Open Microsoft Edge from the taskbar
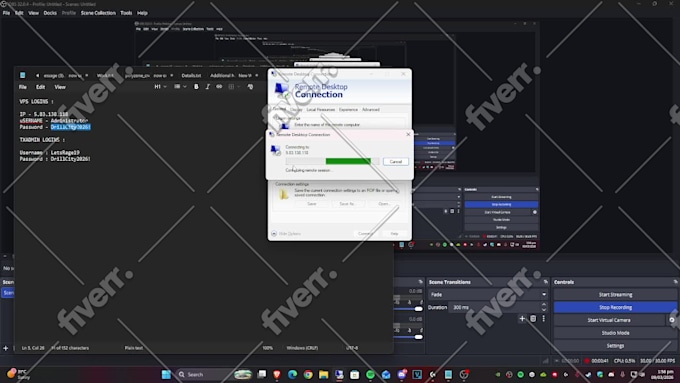This screenshot has width=680, height=383. [x=292, y=374]
